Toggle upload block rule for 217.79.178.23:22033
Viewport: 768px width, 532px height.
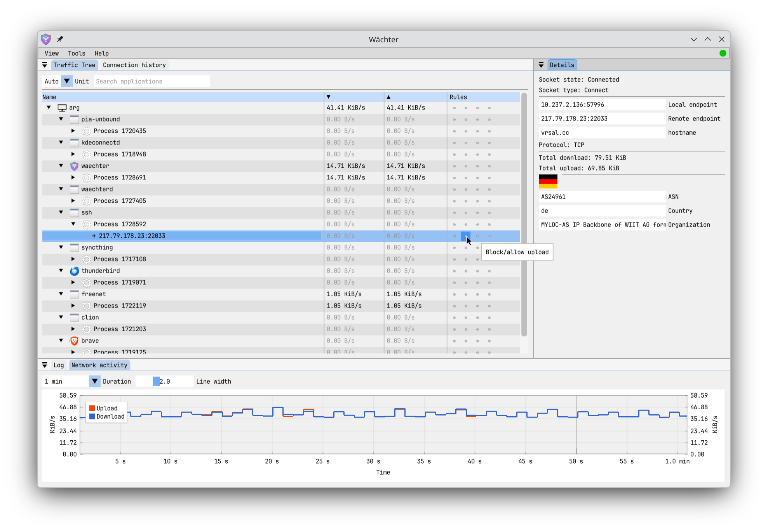click(x=466, y=236)
